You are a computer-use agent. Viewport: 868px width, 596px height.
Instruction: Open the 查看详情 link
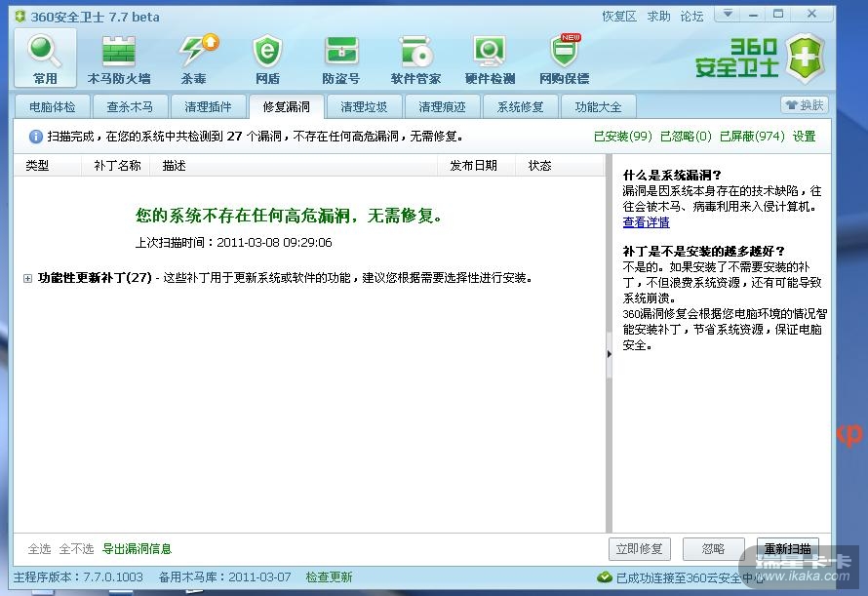pyautogui.click(x=646, y=222)
